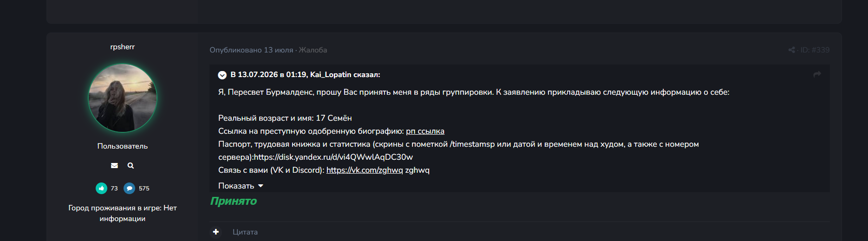Open the rpsherr username profile link
This screenshot has width=868, height=241.
click(122, 47)
